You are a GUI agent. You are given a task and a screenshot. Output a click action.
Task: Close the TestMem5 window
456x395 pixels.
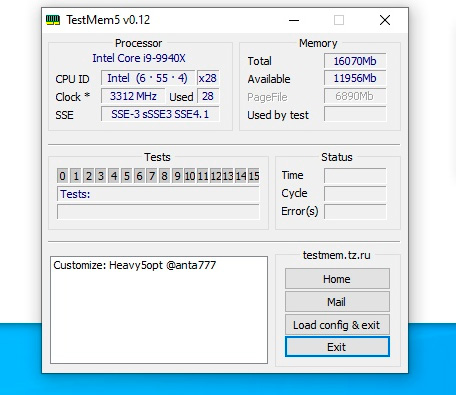[385, 20]
